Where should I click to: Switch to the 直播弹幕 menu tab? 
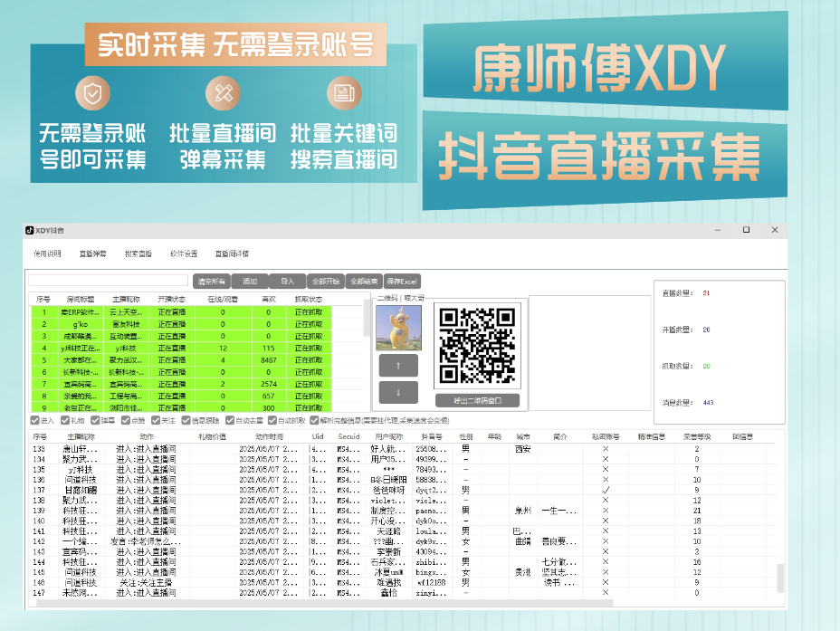92,253
